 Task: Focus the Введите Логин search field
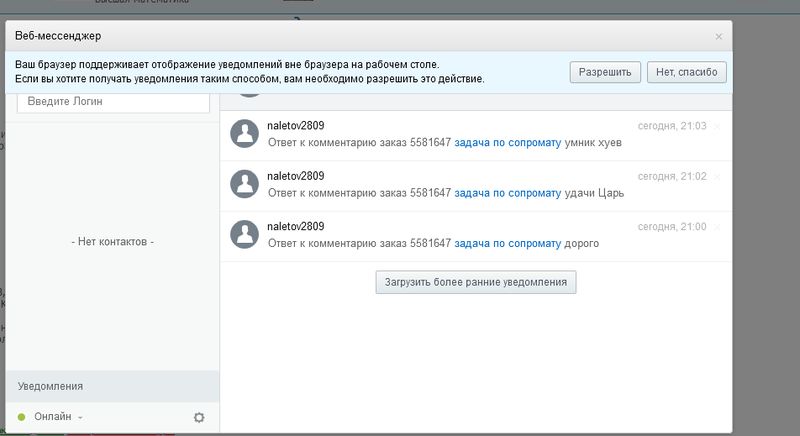113,102
